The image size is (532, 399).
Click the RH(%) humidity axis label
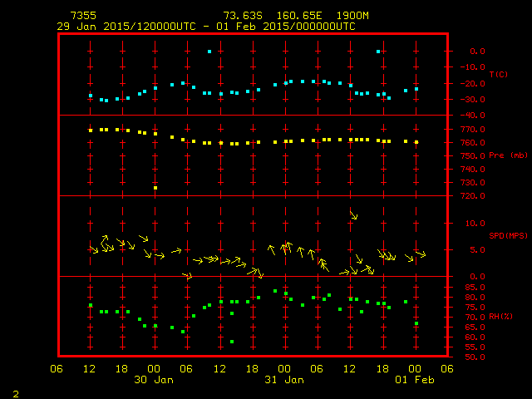click(x=500, y=317)
